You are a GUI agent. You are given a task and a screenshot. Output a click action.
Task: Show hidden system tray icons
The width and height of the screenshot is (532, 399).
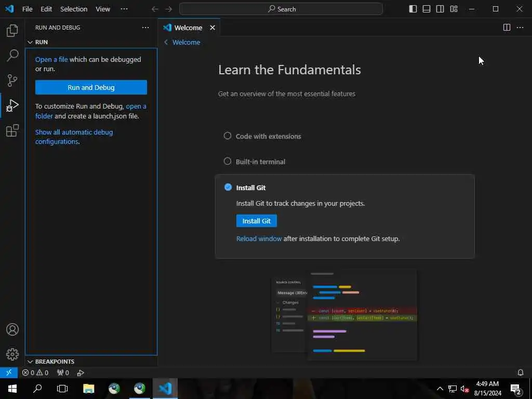tap(440, 389)
